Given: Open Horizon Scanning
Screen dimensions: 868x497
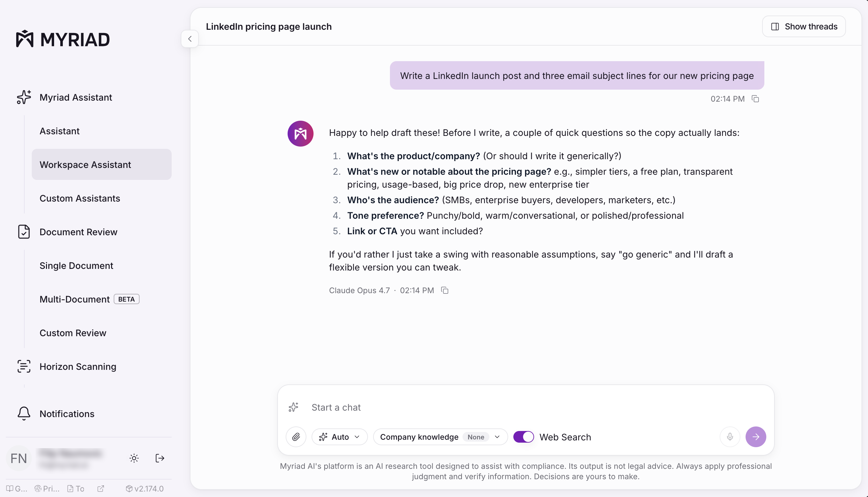Looking at the screenshot, I should tap(78, 366).
